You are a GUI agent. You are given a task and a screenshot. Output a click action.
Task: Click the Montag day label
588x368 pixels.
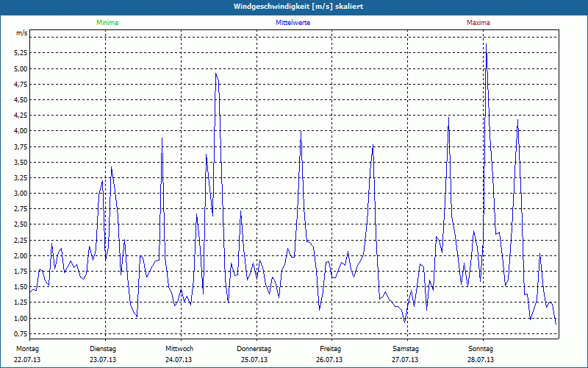27,349
